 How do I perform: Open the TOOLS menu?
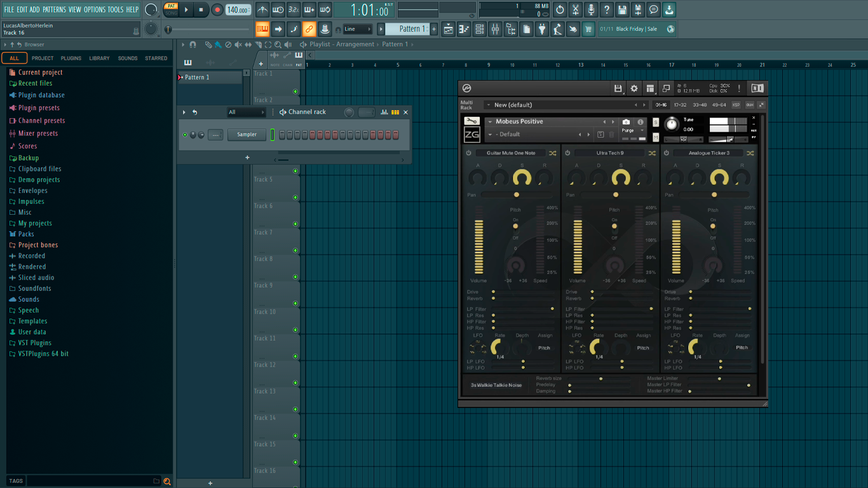(116, 10)
